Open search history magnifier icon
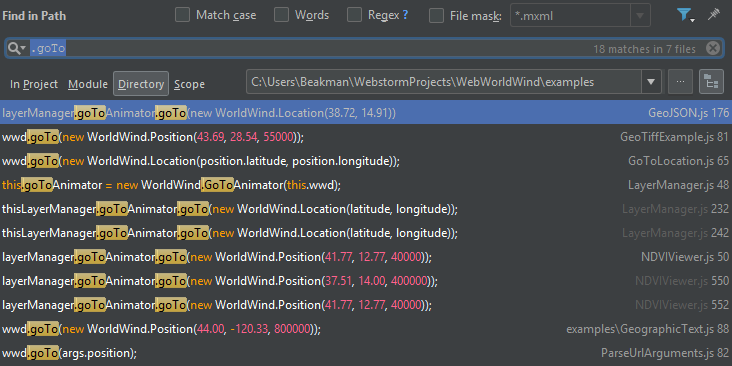Viewport: 732px width, 366px height. coord(16,48)
